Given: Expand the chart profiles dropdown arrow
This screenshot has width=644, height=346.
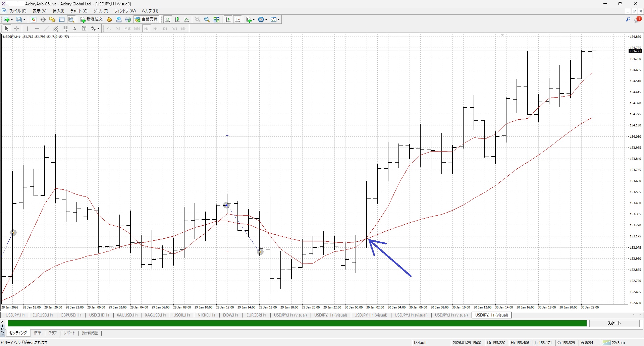Looking at the screenshot, I should 24,19.
